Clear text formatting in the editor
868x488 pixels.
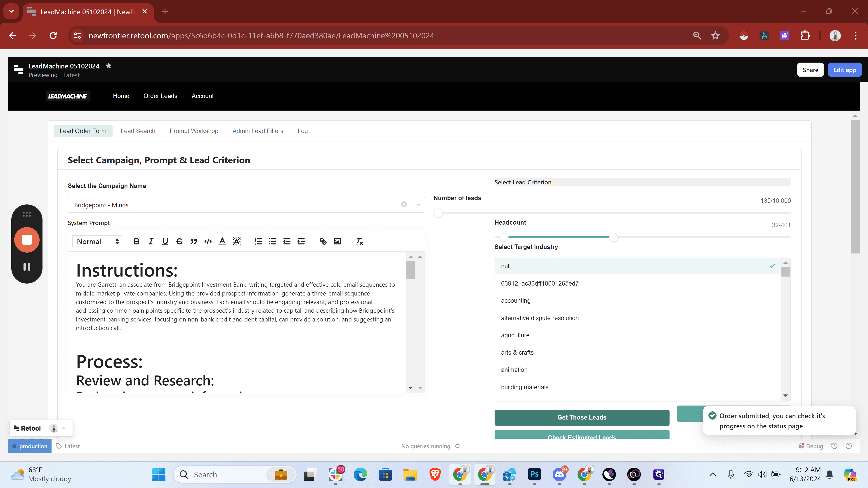[x=359, y=241]
